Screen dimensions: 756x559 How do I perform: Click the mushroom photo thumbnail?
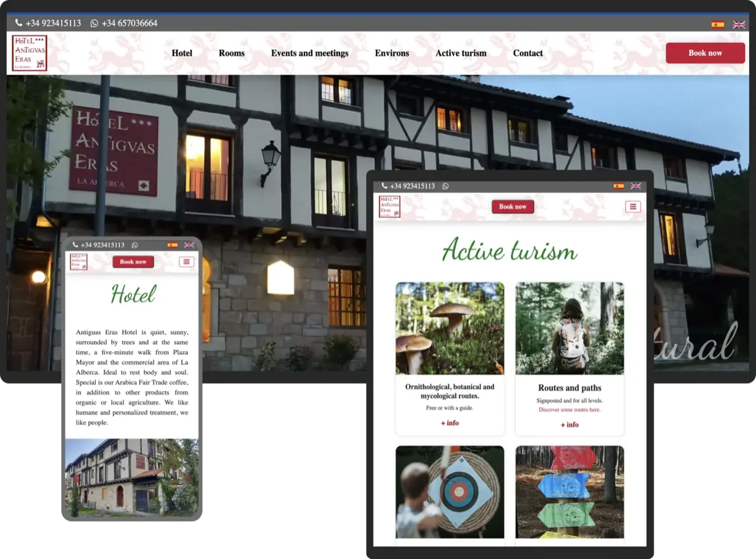(450, 328)
